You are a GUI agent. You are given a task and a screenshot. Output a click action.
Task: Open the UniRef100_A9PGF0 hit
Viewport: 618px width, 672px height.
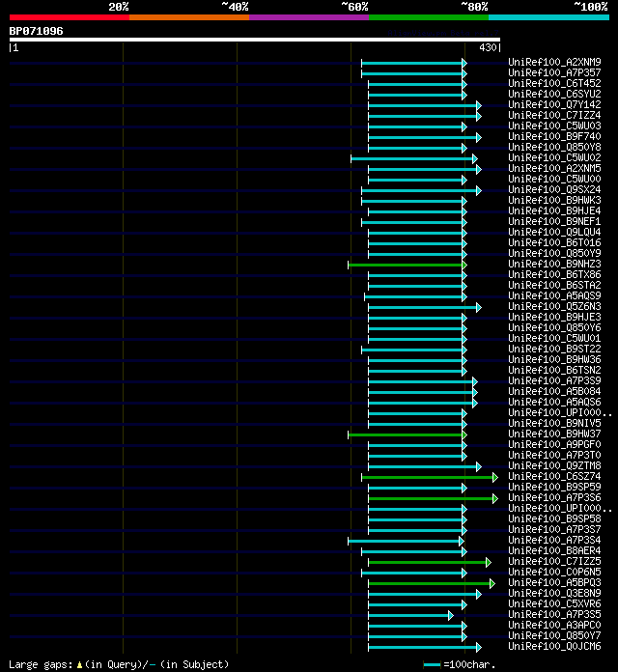tap(554, 445)
